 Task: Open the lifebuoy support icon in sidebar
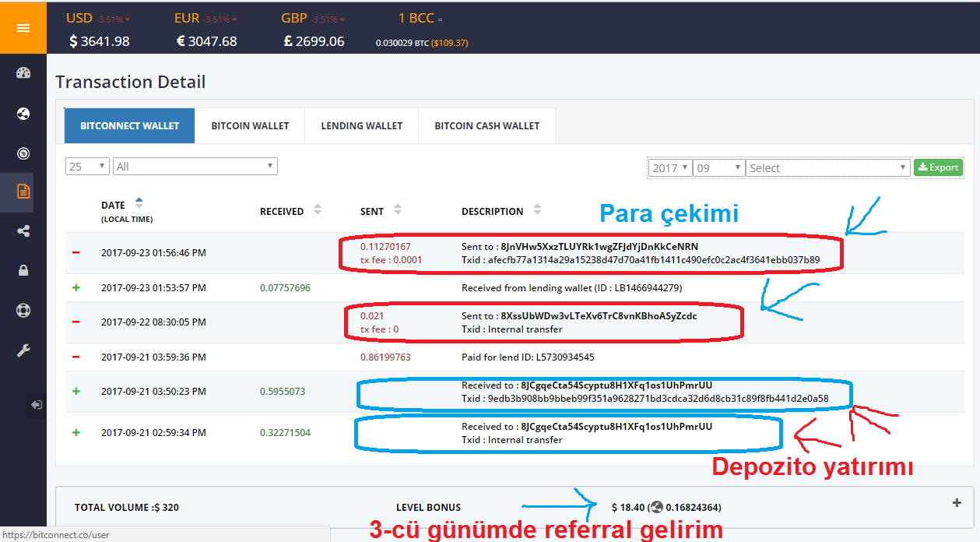click(23, 310)
